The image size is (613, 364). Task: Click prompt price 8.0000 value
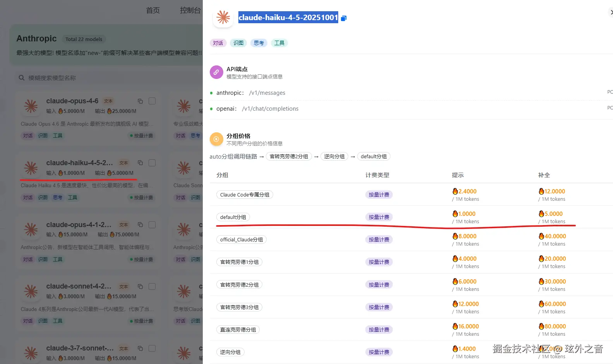(464, 236)
